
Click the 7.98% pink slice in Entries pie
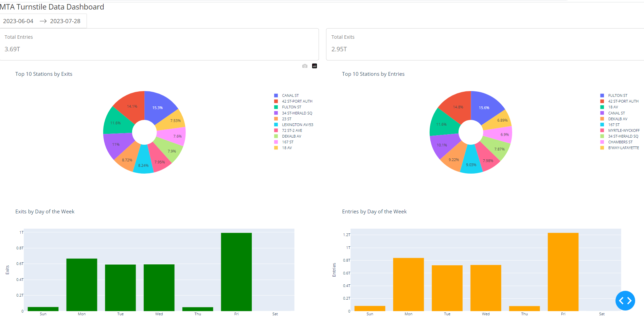(x=488, y=160)
